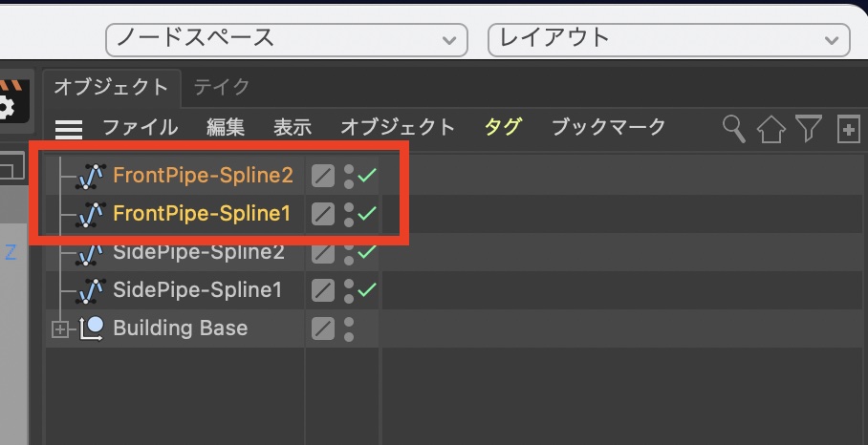Open the hamburger menu icon beside ファイル
The image size is (868, 445).
click(x=69, y=129)
